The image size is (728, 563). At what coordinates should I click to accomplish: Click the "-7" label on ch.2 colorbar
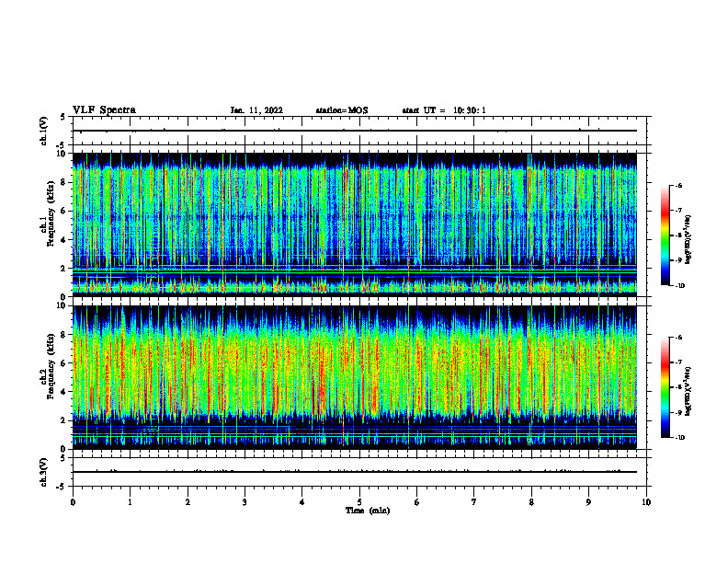[678, 362]
